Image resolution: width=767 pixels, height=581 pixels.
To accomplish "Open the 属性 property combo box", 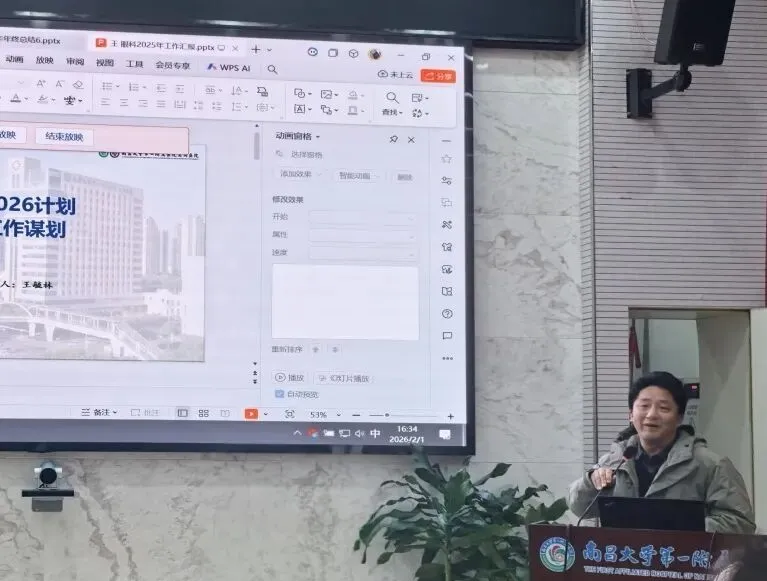I will point(362,236).
